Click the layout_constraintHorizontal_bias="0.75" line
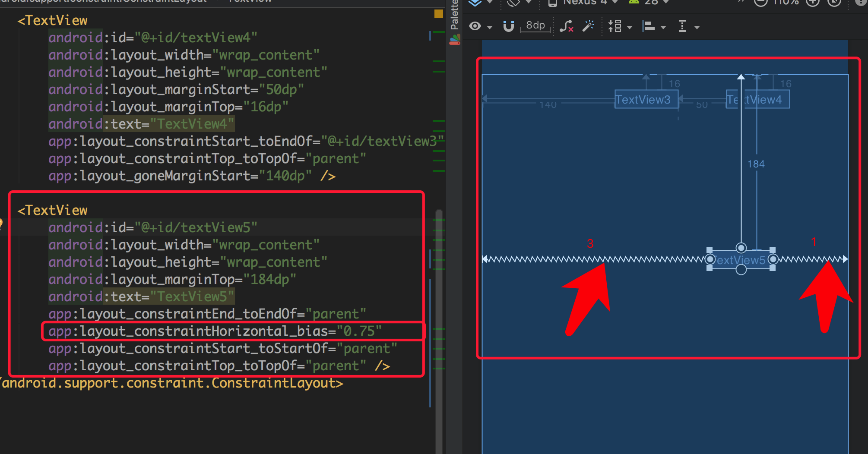Image resolution: width=868 pixels, height=454 pixels. (x=215, y=331)
